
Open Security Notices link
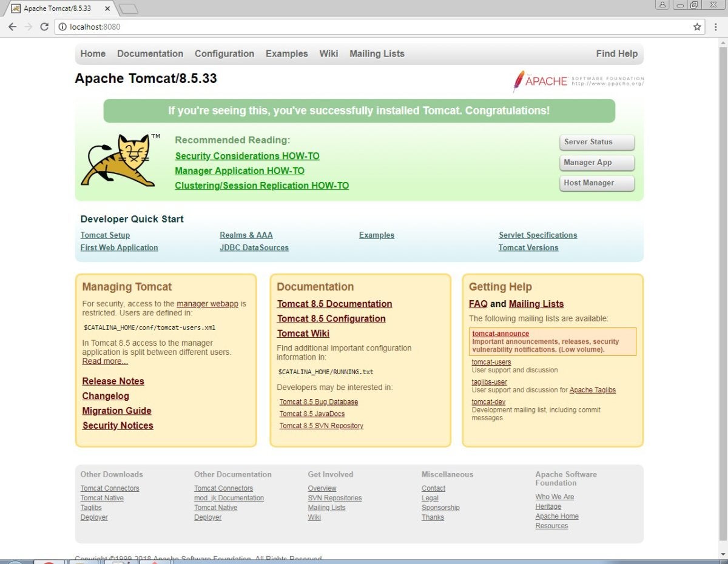pyautogui.click(x=118, y=425)
